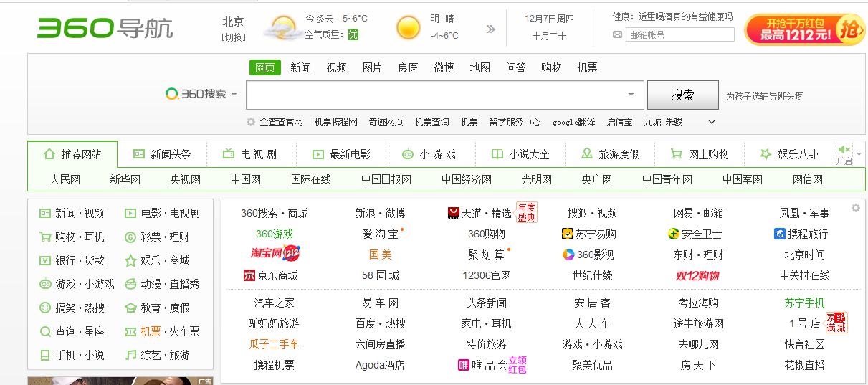Click the cart icon beside 购物·耳机
Image resolution: width=868 pixels, height=385 pixels.
(x=45, y=237)
